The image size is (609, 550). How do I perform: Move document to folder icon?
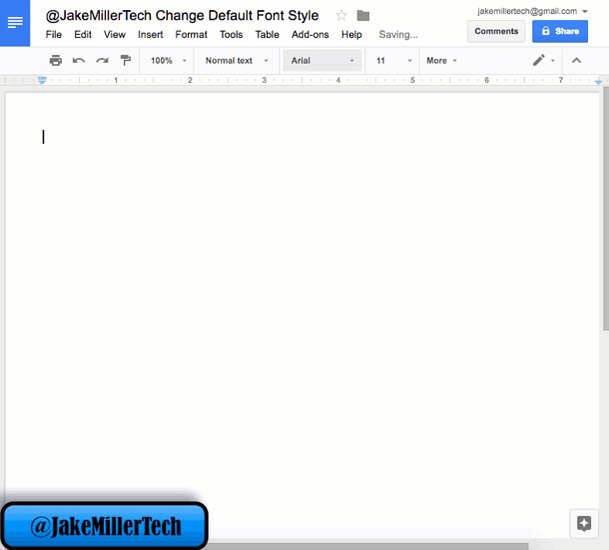(363, 16)
